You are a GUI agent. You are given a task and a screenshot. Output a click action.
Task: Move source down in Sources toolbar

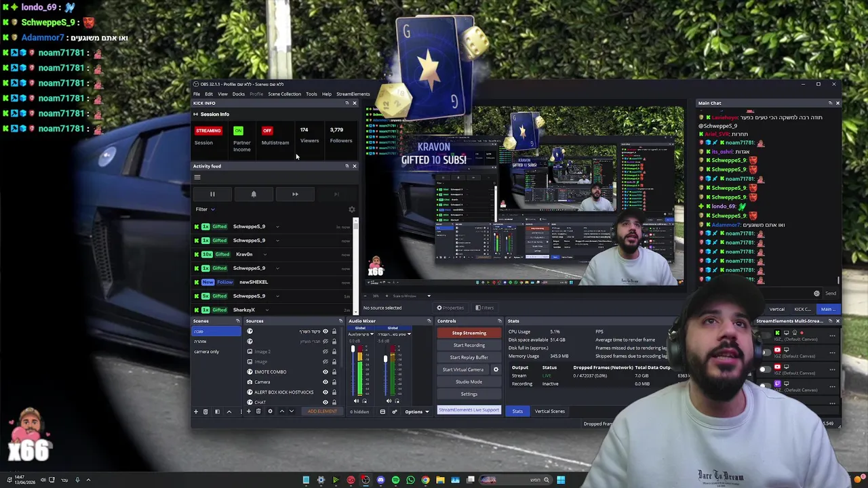(x=292, y=411)
